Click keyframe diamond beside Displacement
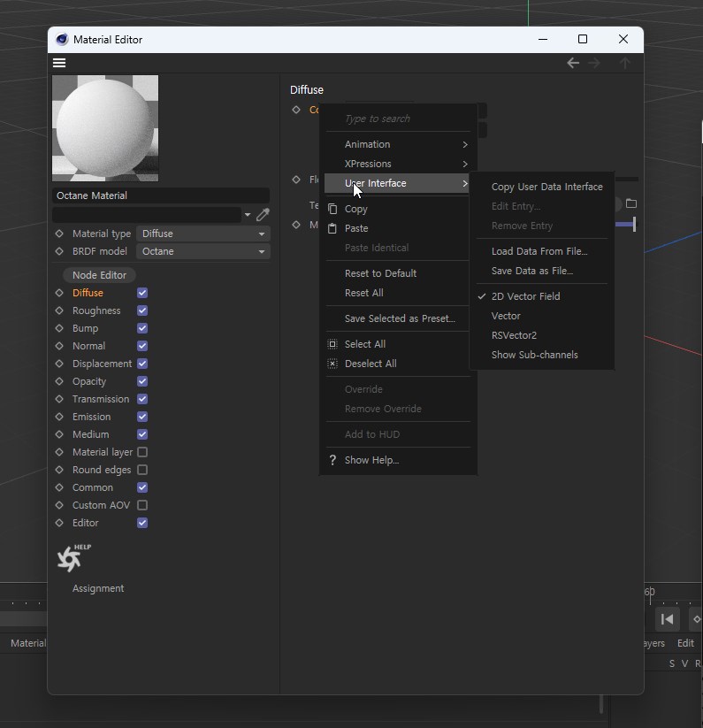The image size is (703, 728). 59,364
